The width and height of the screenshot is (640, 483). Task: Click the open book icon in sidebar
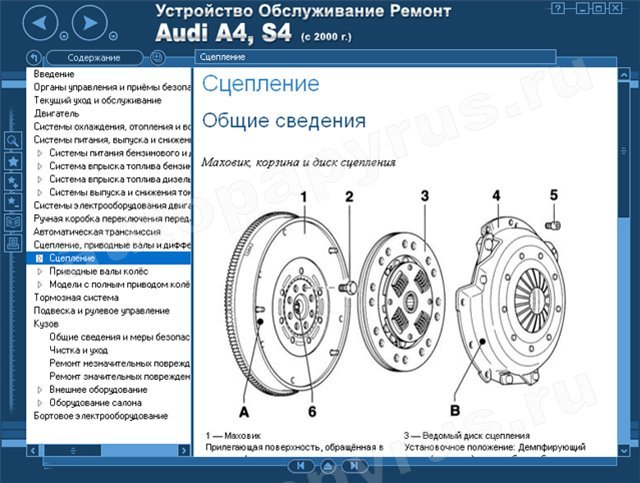(13, 223)
